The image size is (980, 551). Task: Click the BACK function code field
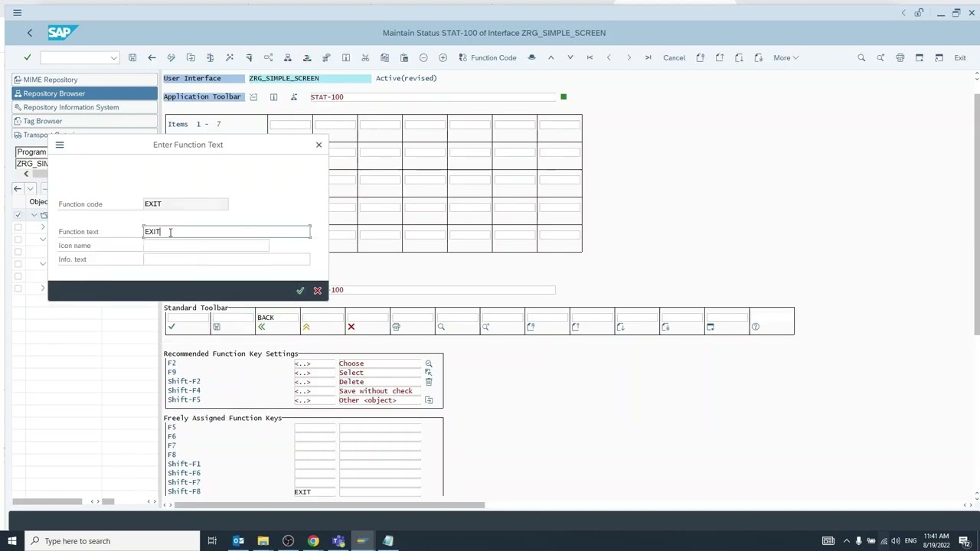point(276,318)
